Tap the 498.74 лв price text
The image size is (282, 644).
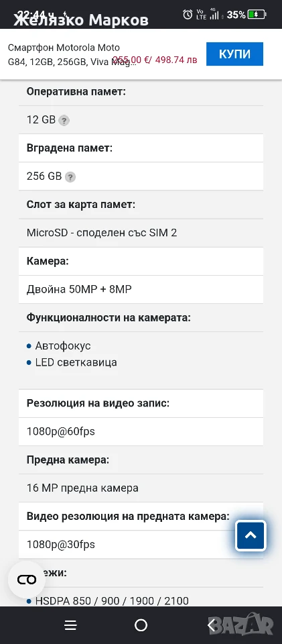[x=175, y=60]
